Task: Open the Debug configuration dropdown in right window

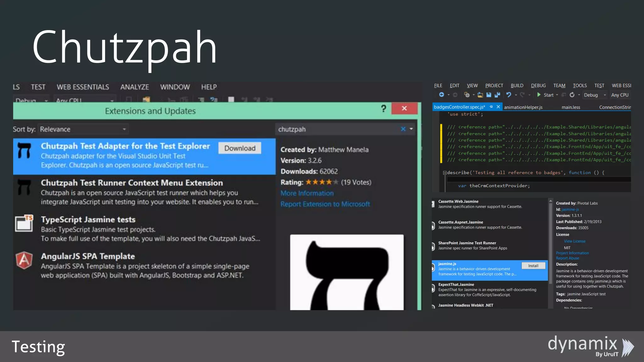Action: coord(595,95)
